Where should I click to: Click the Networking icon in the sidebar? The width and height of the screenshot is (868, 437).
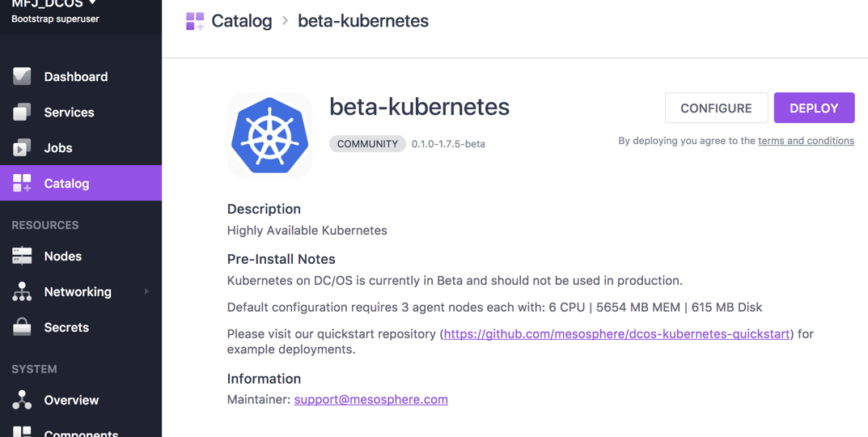point(22,292)
